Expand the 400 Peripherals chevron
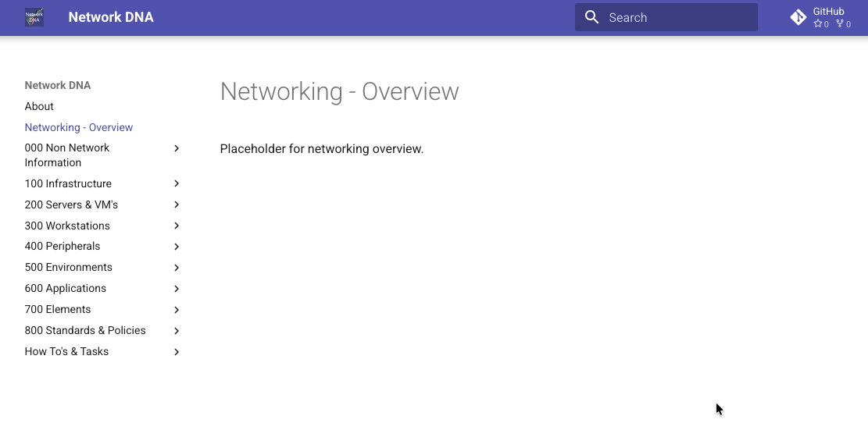This screenshot has height=448, width=868. [177, 247]
